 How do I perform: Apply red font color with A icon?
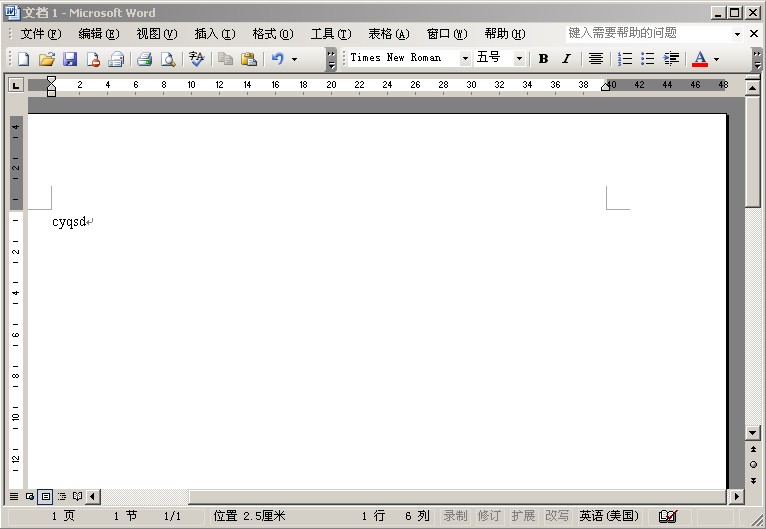point(700,59)
